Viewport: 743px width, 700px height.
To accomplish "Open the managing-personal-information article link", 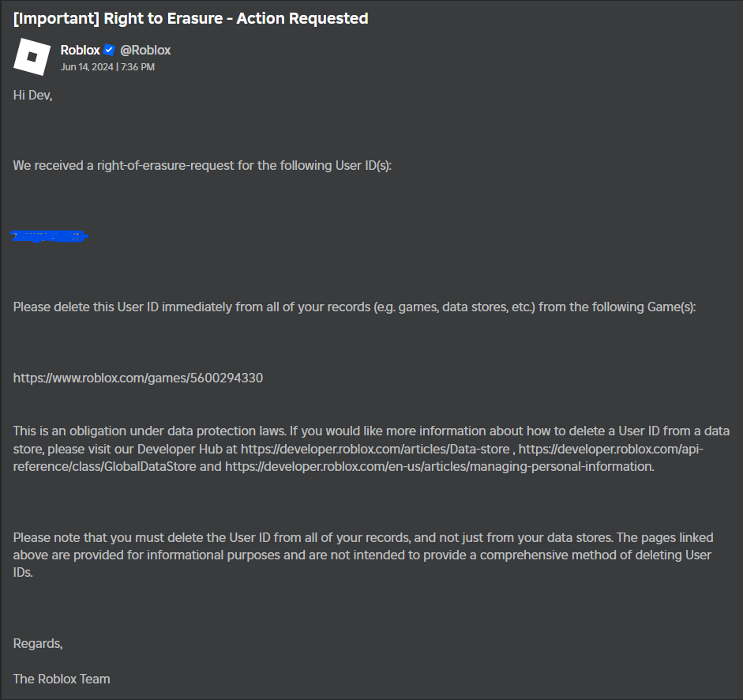I will click(x=439, y=467).
